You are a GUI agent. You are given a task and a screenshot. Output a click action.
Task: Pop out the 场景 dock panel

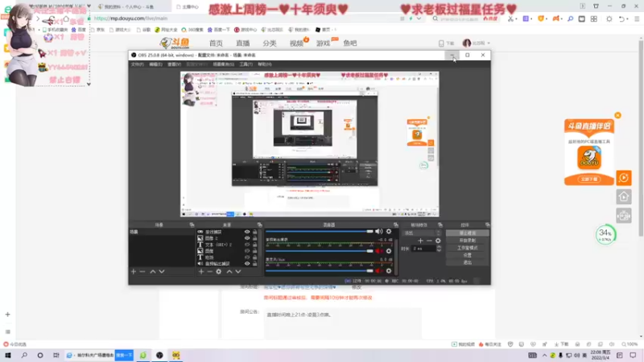click(x=192, y=225)
